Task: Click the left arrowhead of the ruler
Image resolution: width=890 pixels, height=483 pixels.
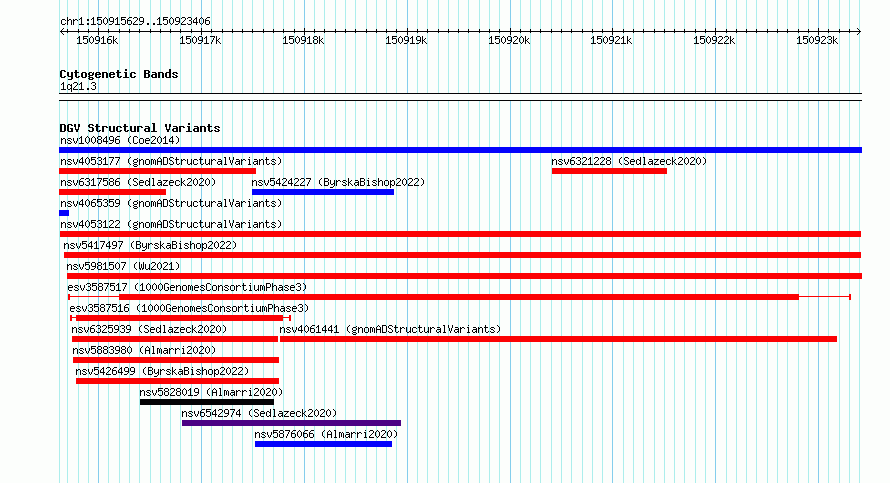Action: (x=62, y=32)
